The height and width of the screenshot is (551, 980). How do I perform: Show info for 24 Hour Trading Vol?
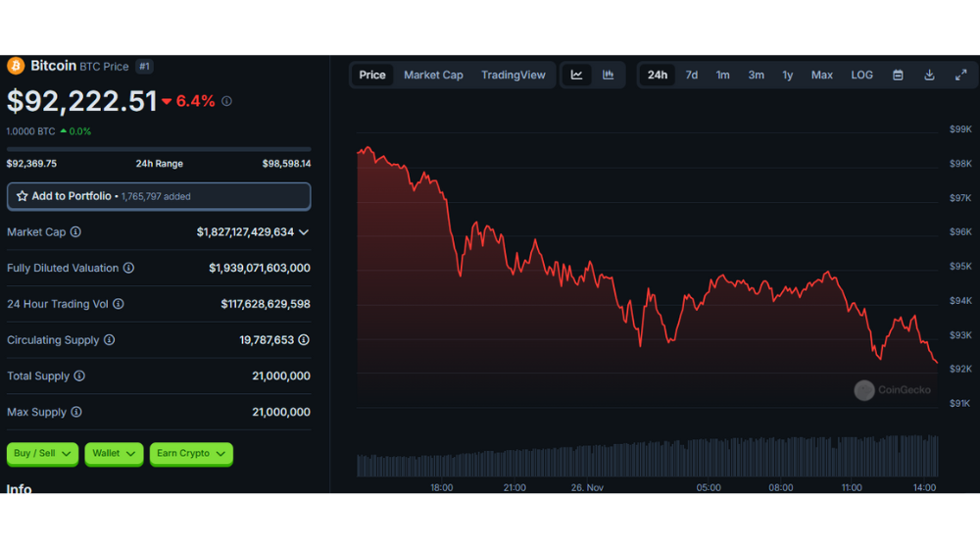tap(119, 304)
